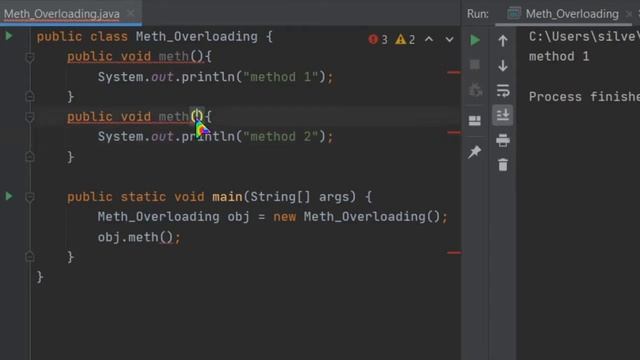The width and height of the screenshot is (640, 360).
Task: Click the yellow warning count indicator
Action: 405,39
